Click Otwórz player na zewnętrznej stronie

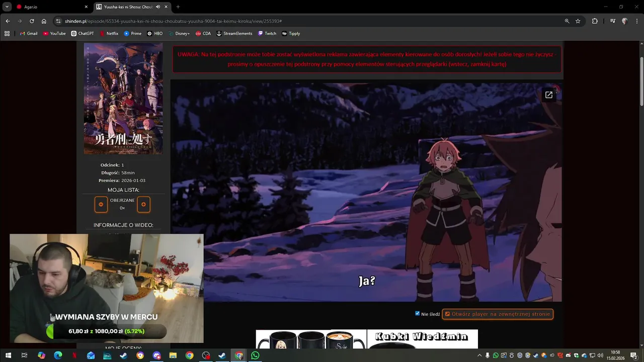pos(498,314)
